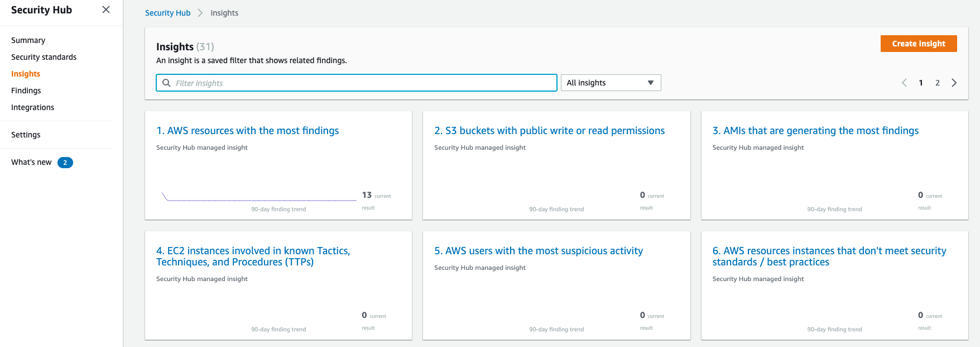Close the Security Hub sidebar panel

tap(106, 10)
